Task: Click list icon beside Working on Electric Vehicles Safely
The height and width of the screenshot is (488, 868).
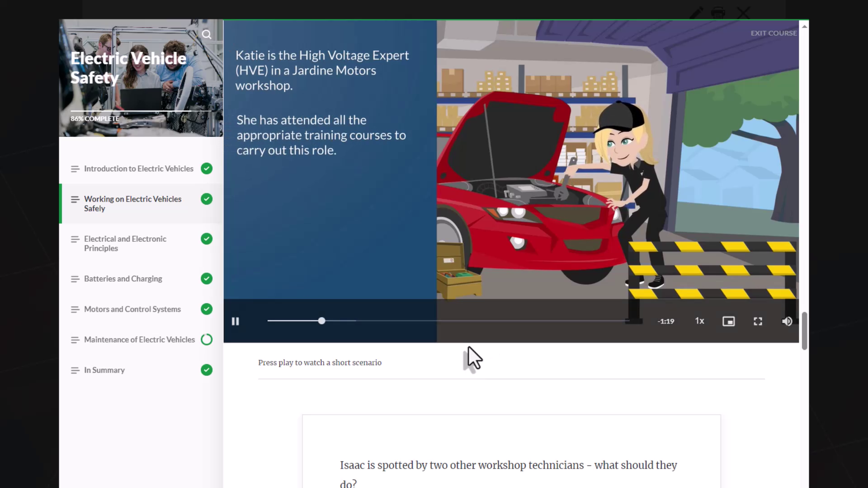Action: tap(75, 199)
